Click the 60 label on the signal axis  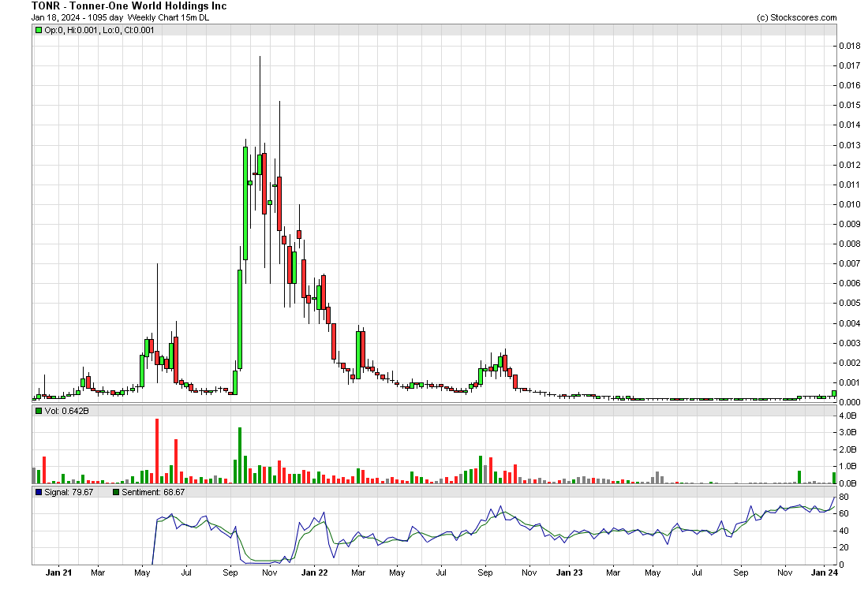point(844,514)
